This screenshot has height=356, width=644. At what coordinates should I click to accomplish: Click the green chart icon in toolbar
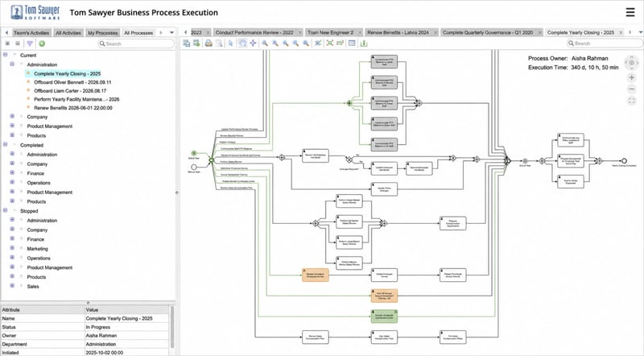[364, 43]
